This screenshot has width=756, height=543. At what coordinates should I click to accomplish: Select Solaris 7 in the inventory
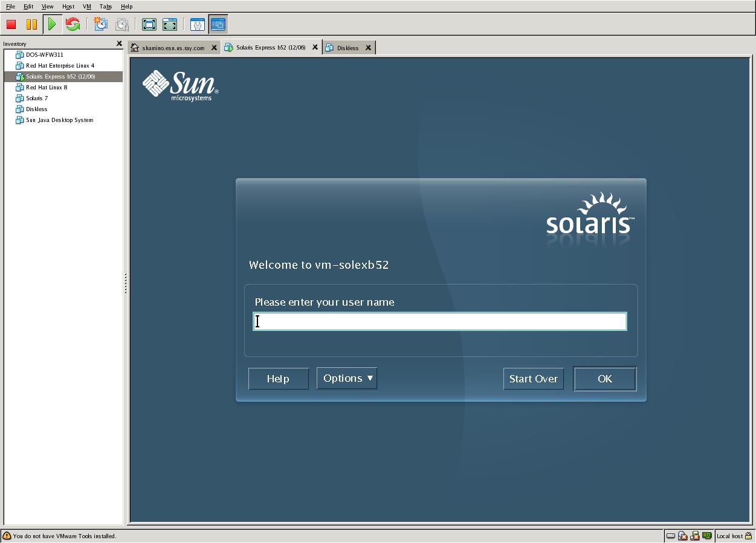[x=63, y=98]
